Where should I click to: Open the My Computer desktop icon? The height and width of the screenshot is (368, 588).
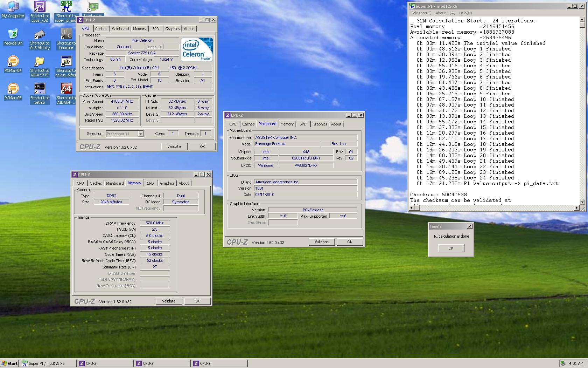(x=13, y=9)
